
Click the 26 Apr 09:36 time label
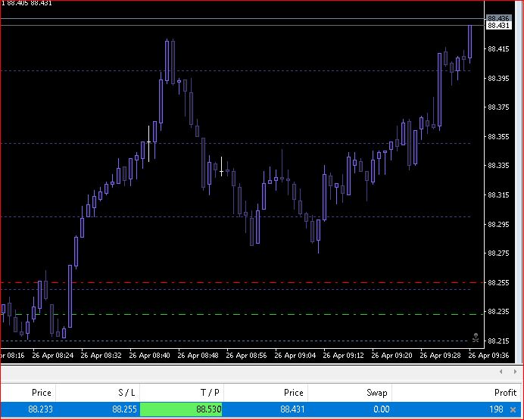(x=489, y=356)
